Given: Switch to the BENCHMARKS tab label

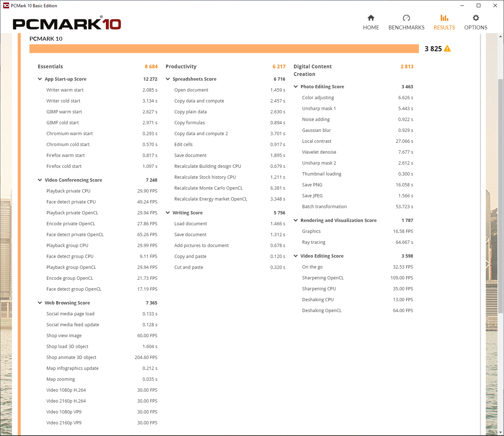Looking at the screenshot, I should pos(406,28).
